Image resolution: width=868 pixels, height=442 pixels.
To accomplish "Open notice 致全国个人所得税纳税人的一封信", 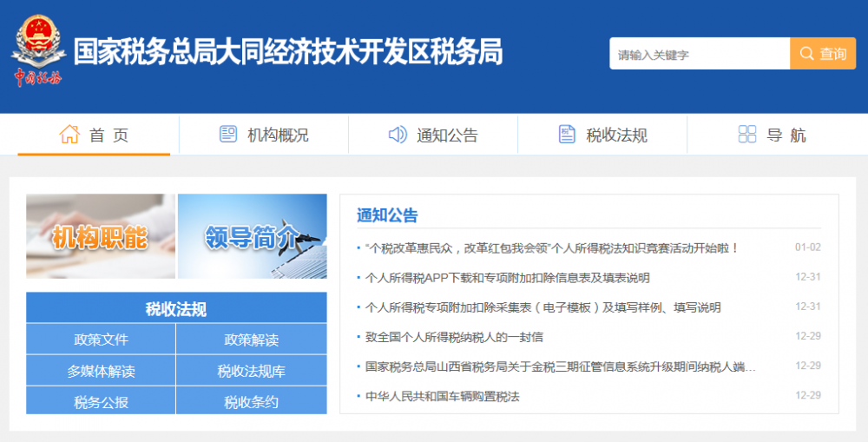I will [454, 337].
